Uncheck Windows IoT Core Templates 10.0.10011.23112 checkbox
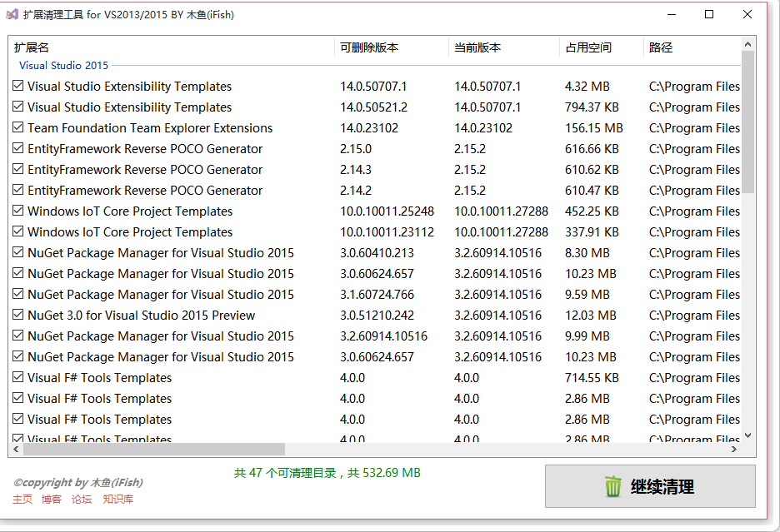The height and width of the screenshot is (532, 780). tap(17, 231)
